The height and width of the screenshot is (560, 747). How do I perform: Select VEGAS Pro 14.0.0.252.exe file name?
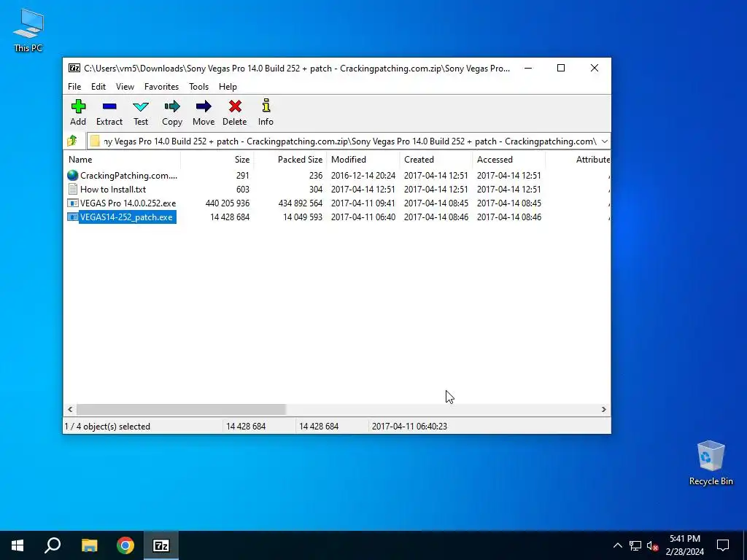point(128,203)
